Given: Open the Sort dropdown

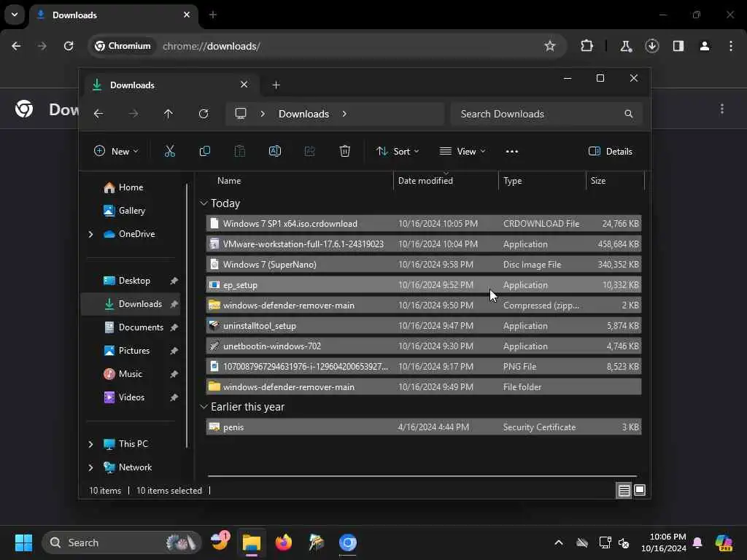Looking at the screenshot, I should click(x=398, y=152).
